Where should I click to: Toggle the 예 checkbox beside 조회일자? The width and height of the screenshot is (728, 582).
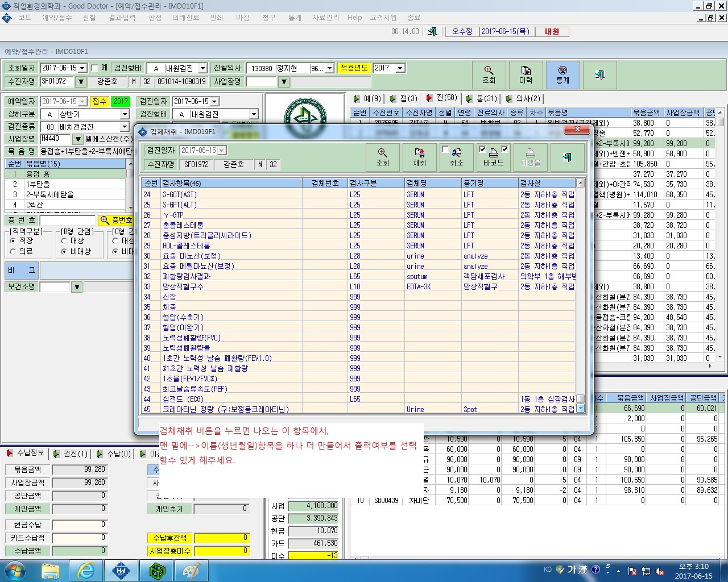click(95, 68)
